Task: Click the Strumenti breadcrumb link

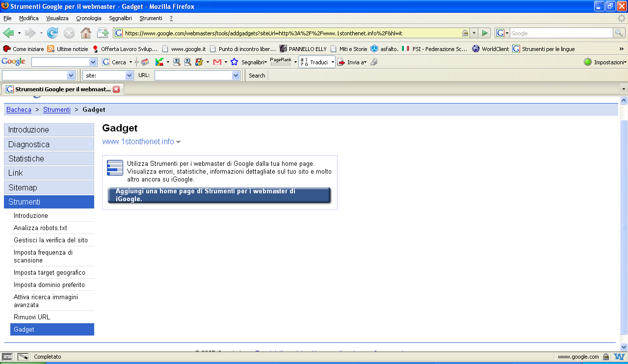Action: (x=57, y=109)
